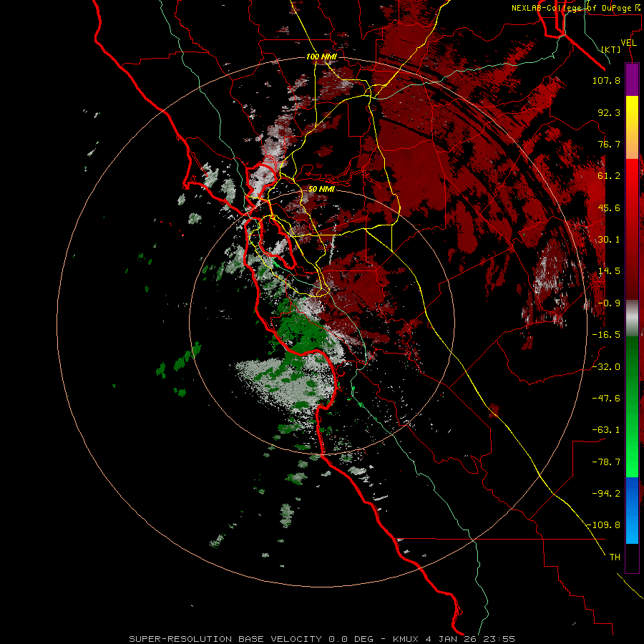Click the 61.2 velocity scale value
Image resolution: width=644 pixels, height=644 pixels.
click(609, 176)
